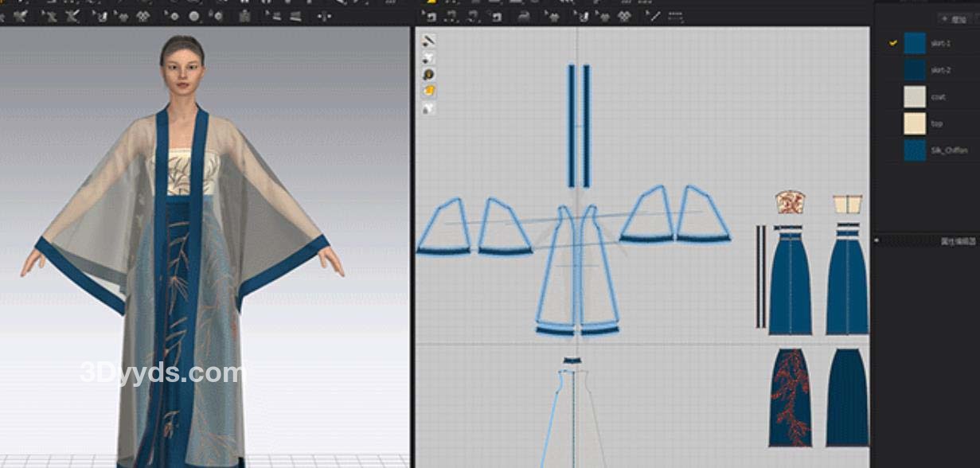Click the four-arrow gizmo icon in 3D toolbar
This screenshot has width=980, height=468.
pyautogui.click(x=323, y=16)
